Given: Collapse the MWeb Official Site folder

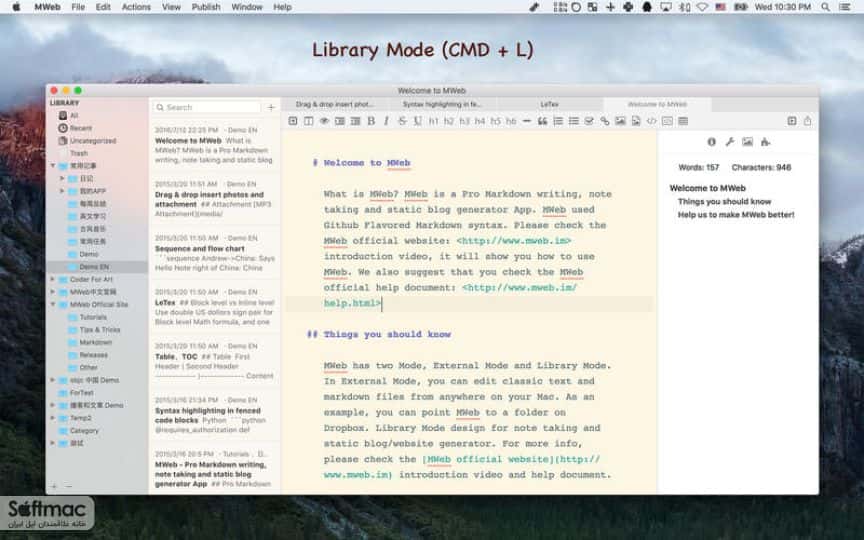Looking at the screenshot, I should click(52, 304).
